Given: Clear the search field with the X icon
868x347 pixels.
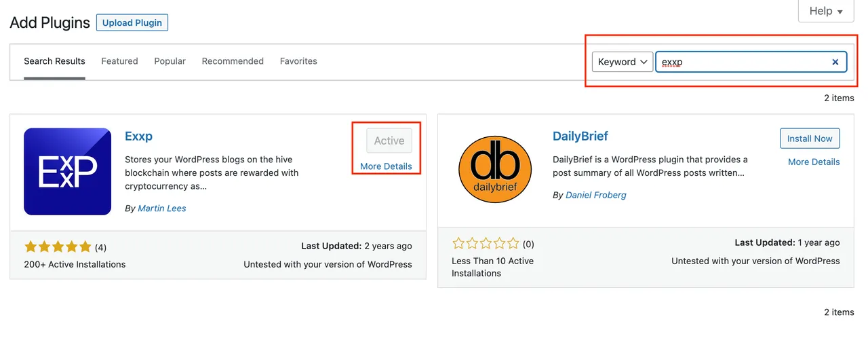Looking at the screenshot, I should (835, 62).
